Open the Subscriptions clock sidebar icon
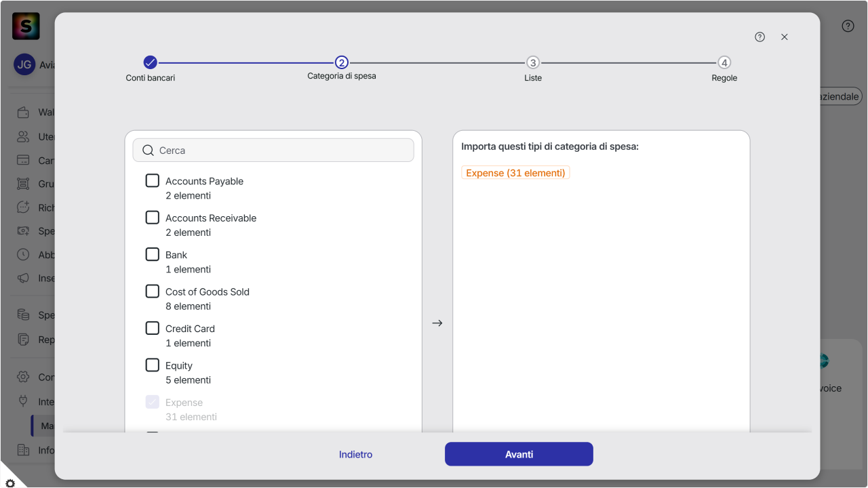 coord(24,255)
